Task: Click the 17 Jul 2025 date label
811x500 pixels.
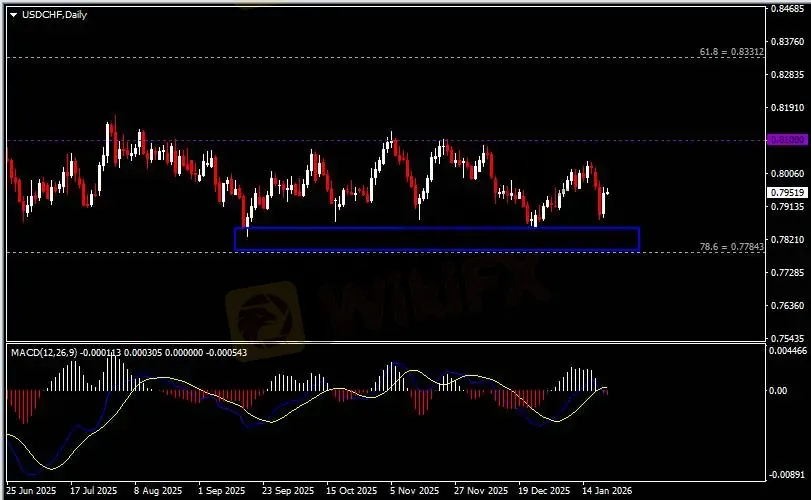Action: pyautogui.click(x=94, y=490)
